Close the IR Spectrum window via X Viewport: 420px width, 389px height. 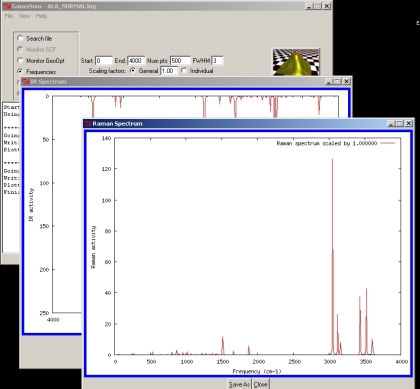click(346, 81)
